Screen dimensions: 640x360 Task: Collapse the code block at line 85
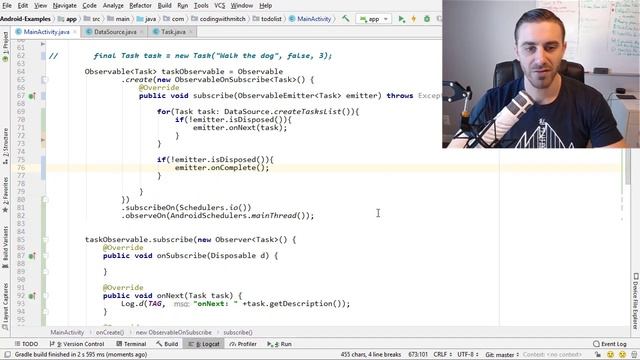point(45,240)
